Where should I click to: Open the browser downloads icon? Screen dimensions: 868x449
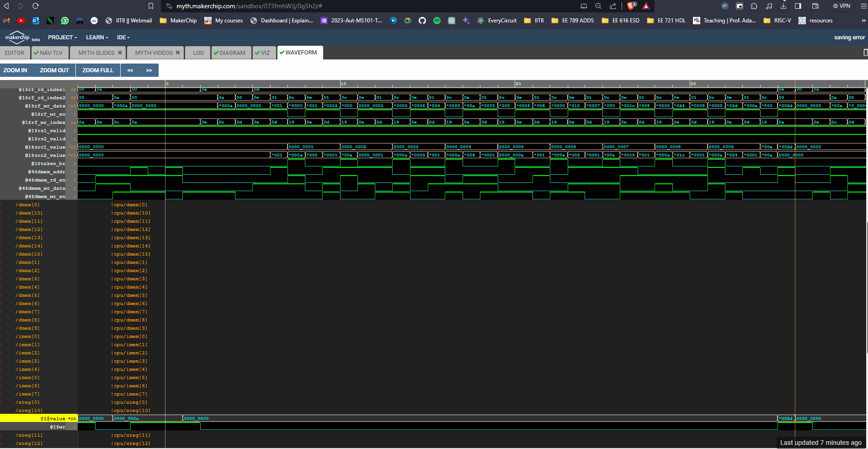[x=783, y=6]
